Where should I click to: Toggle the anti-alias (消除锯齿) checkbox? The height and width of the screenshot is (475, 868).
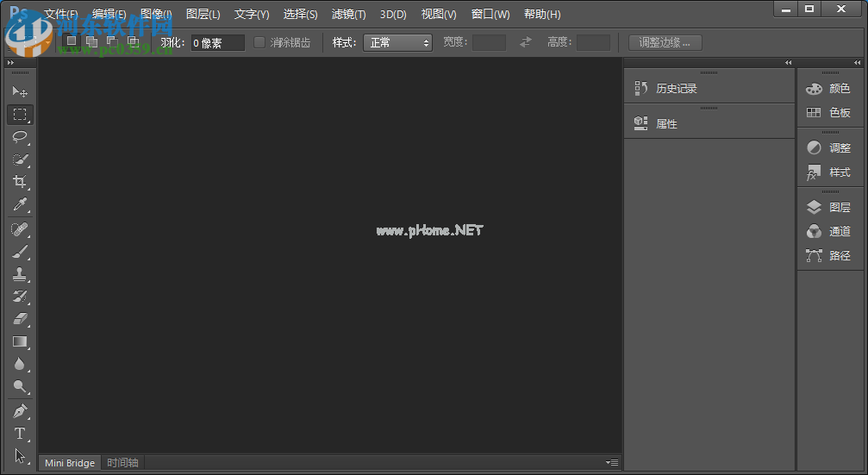(259, 42)
